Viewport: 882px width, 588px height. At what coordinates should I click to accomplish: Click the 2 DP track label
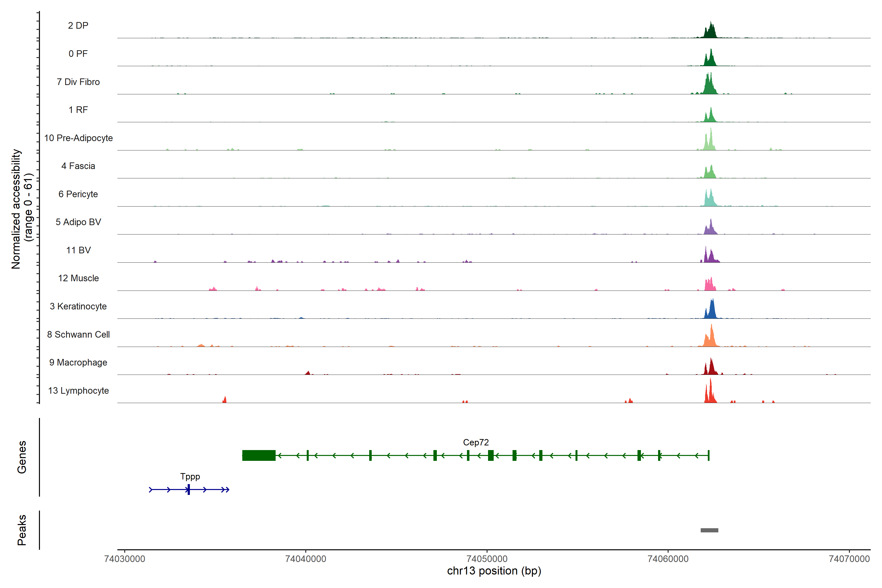tap(78, 25)
